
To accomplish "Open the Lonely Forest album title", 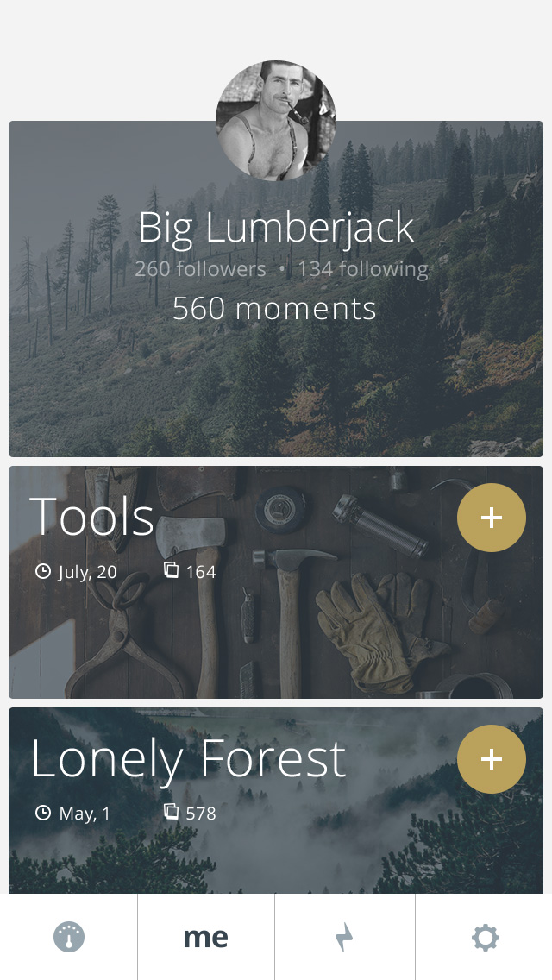I will (188, 758).
